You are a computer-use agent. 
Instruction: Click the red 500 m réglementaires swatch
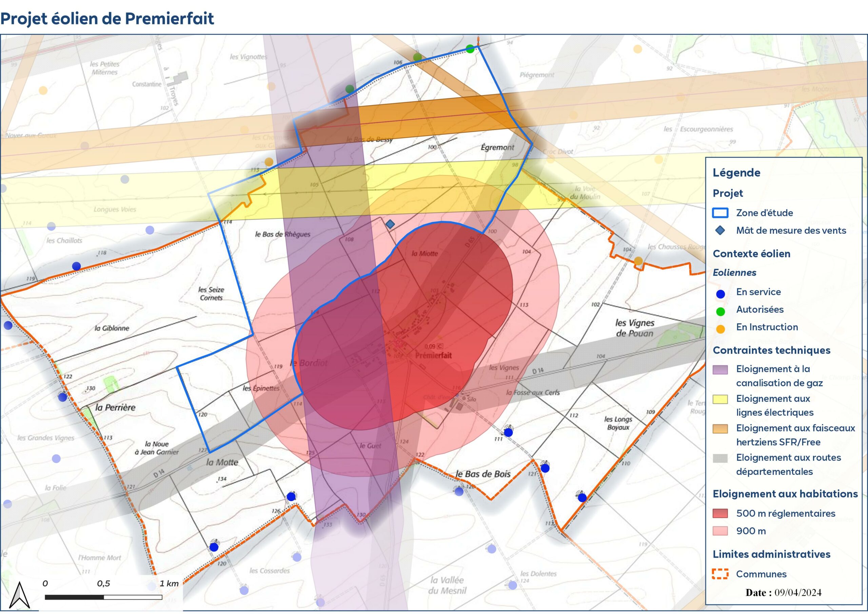click(720, 513)
